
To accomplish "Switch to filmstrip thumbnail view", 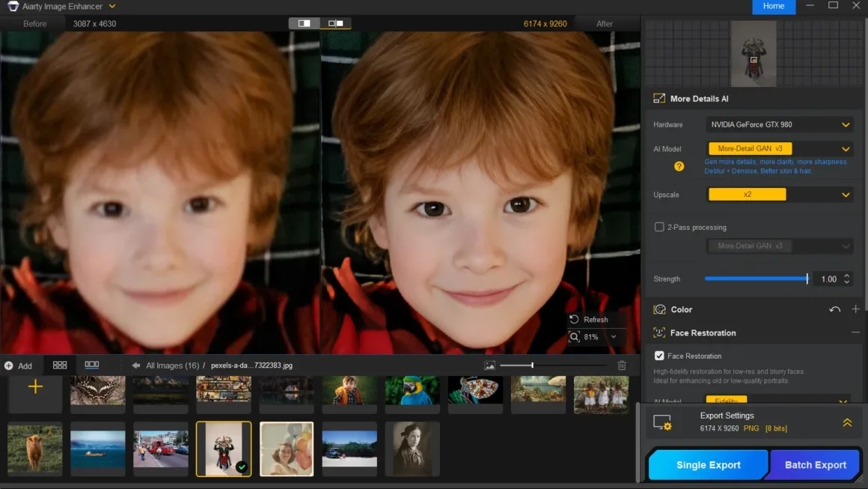I will [92, 365].
